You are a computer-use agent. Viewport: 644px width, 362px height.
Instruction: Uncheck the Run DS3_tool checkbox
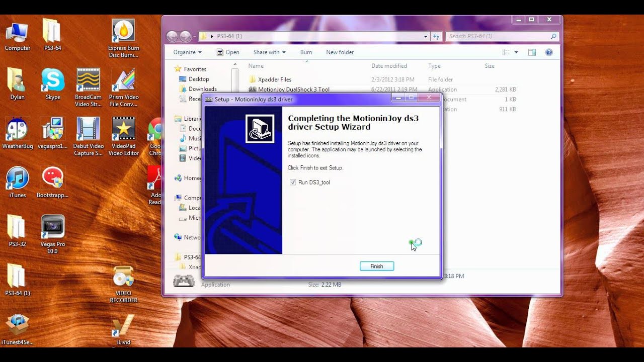[293, 183]
